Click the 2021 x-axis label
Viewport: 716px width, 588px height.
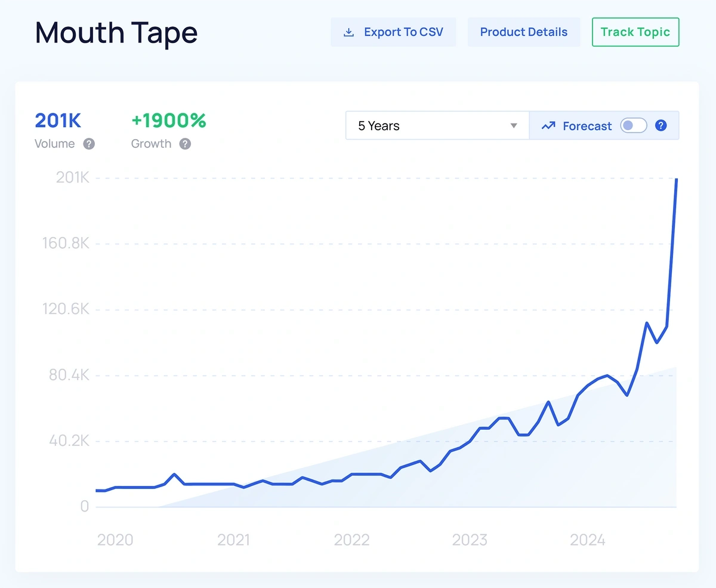(233, 540)
